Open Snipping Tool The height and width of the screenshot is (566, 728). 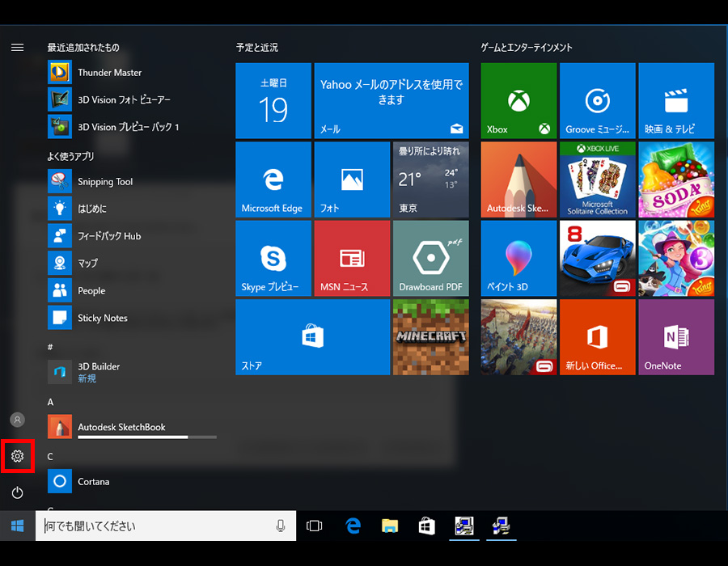point(133,181)
